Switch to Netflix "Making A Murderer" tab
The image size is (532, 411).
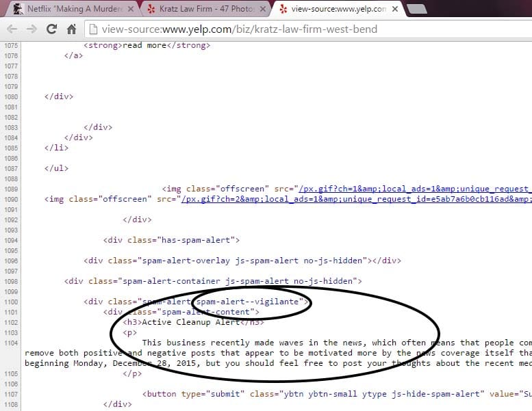[72, 9]
